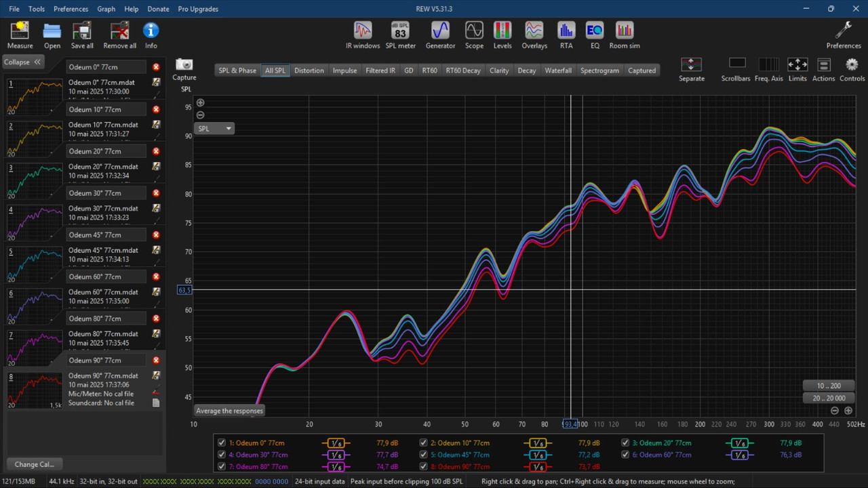The width and height of the screenshot is (868, 488).
Task: Uncheck trace 4: Odeum 30° 77cm
Action: [222, 455]
